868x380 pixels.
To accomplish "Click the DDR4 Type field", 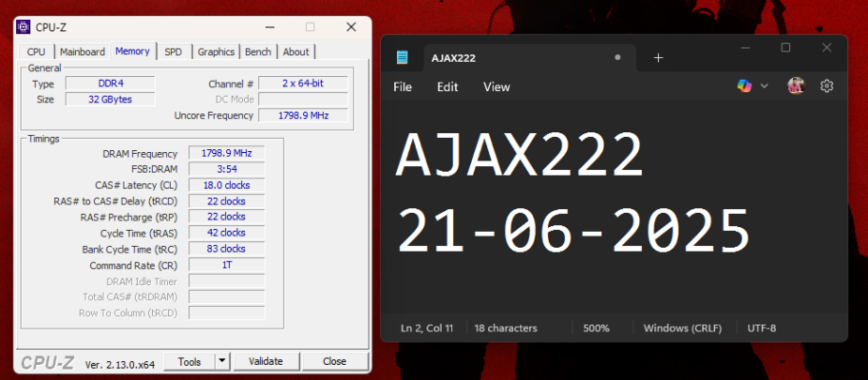I will click(110, 84).
